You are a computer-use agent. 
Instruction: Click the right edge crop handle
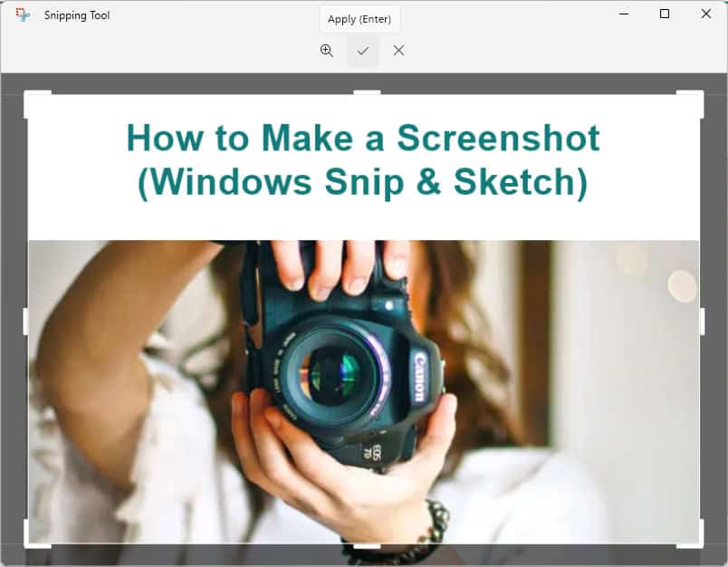[x=703, y=322]
